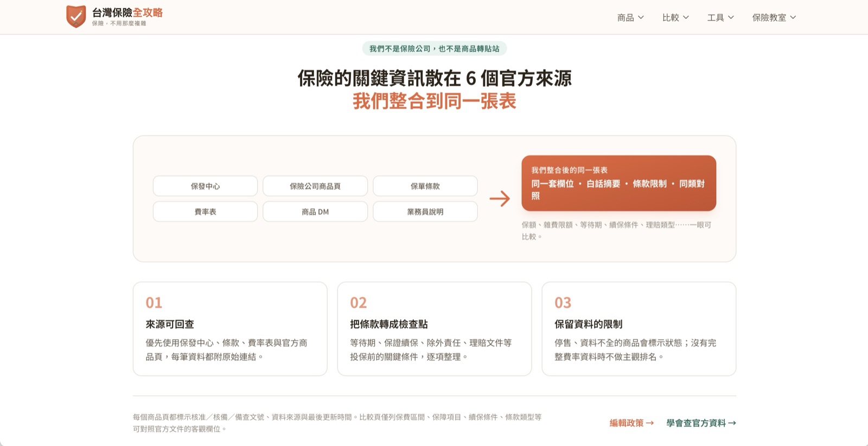Select the 商品 DM source chip
Screen dimensions: 868x446
click(315, 211)
